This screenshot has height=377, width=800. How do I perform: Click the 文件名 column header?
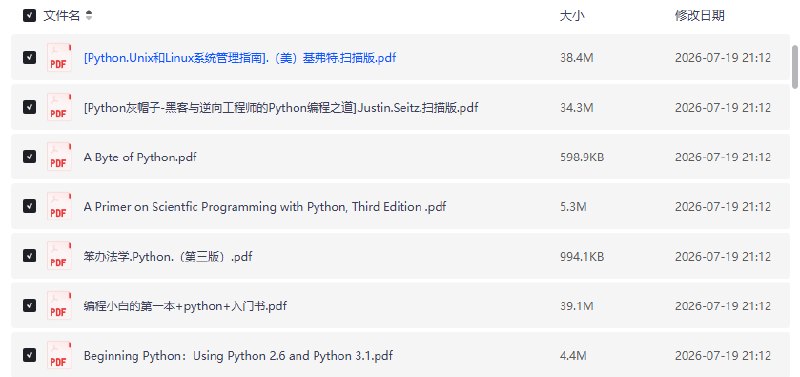coord(62,16)
